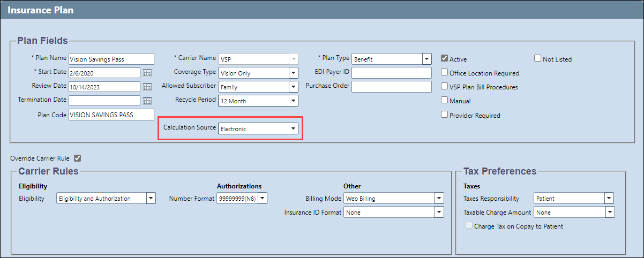
Task: Expand the Eligibility dropdown
Action: (x=106, y=199)
